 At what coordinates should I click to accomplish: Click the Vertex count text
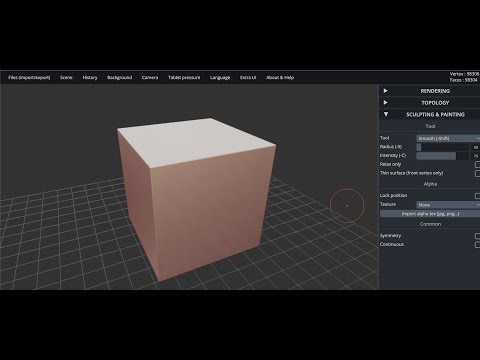[x=464, y=74]
